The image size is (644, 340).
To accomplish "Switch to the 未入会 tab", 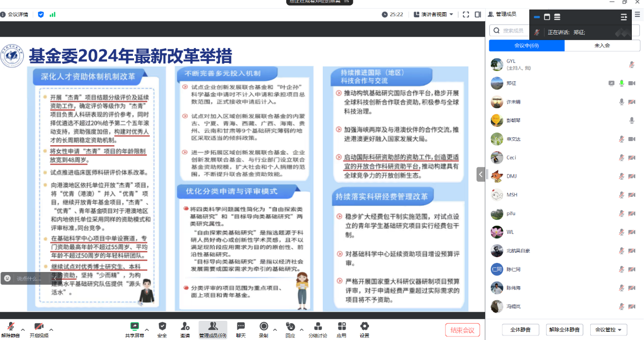I will (x=602, y=46).
